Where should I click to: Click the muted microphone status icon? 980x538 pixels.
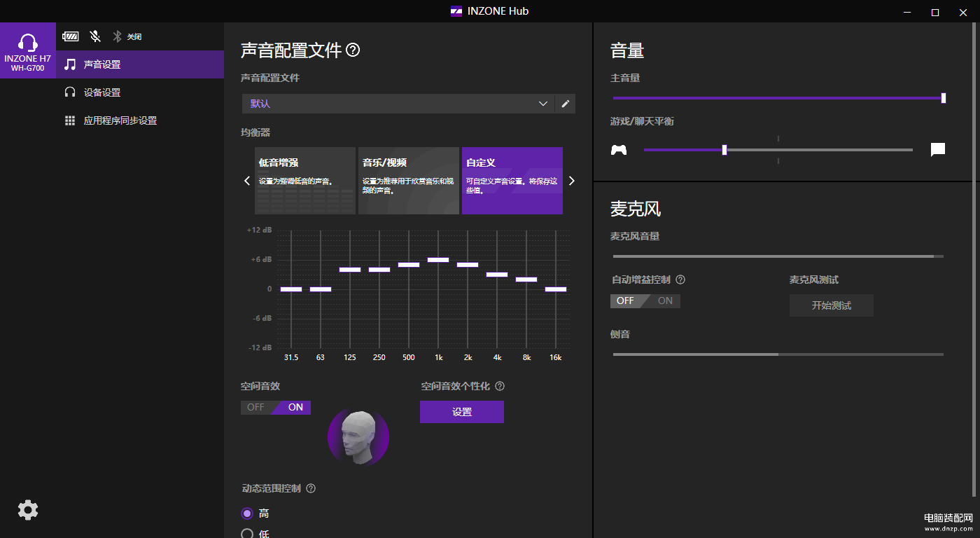pos(95,36)
